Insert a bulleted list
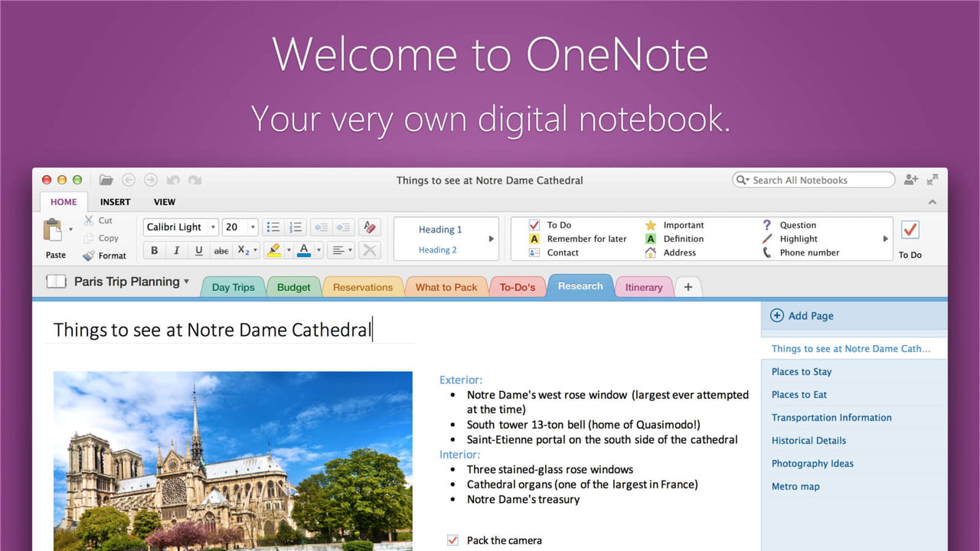Image resolution: width=980 pixels, height=551 pixels. 272,227
